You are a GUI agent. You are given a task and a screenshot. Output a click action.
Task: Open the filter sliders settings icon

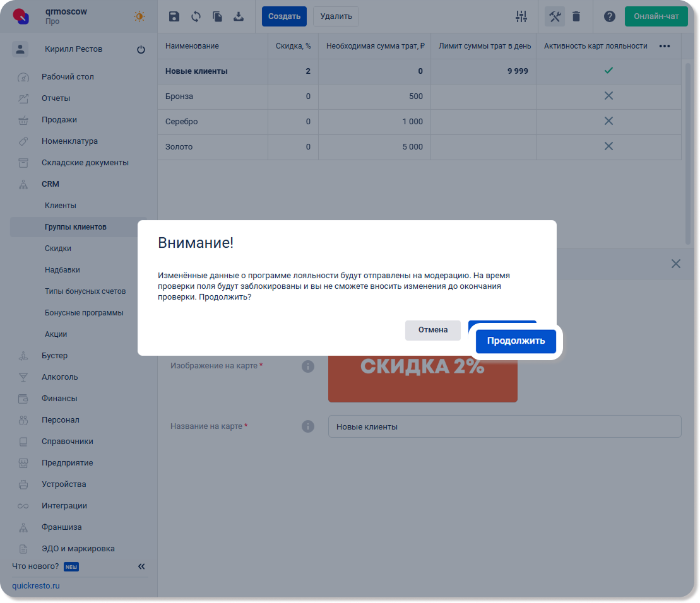pyautogui.click(x=521, y=16)
